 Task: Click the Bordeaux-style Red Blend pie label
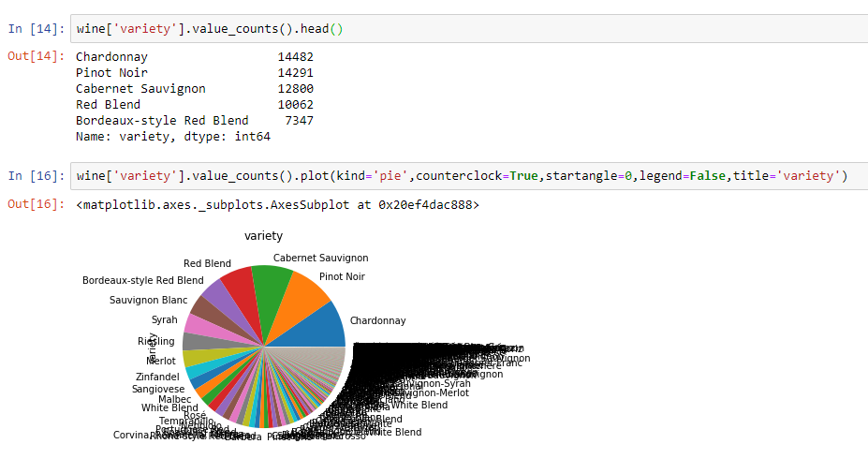(143, 281)
